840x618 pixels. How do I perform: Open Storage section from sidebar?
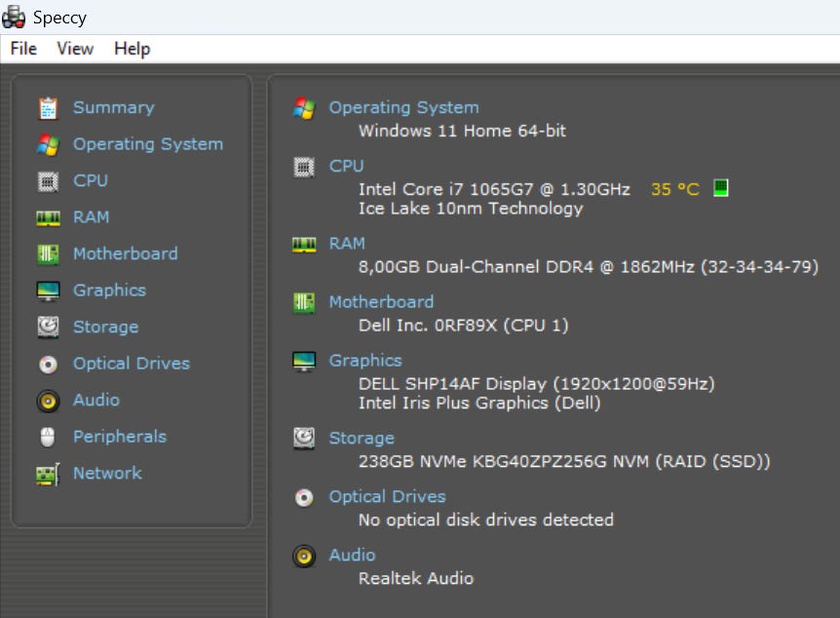(x=105, y=327)
